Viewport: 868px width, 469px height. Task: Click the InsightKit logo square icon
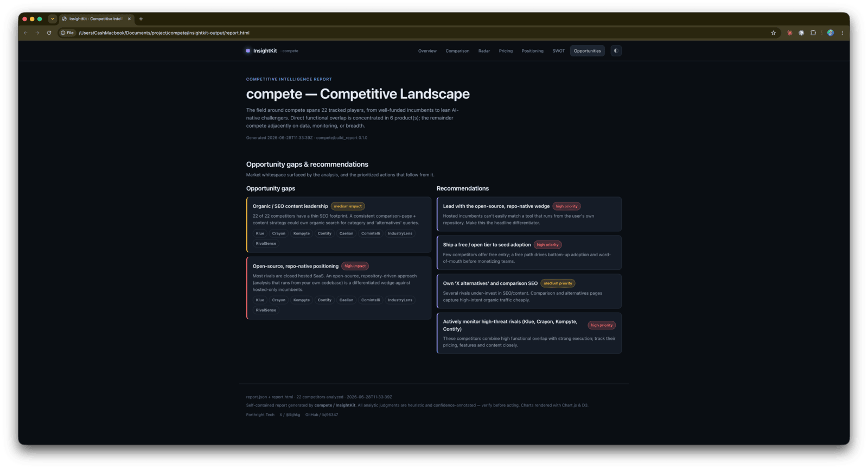(248, 50)
